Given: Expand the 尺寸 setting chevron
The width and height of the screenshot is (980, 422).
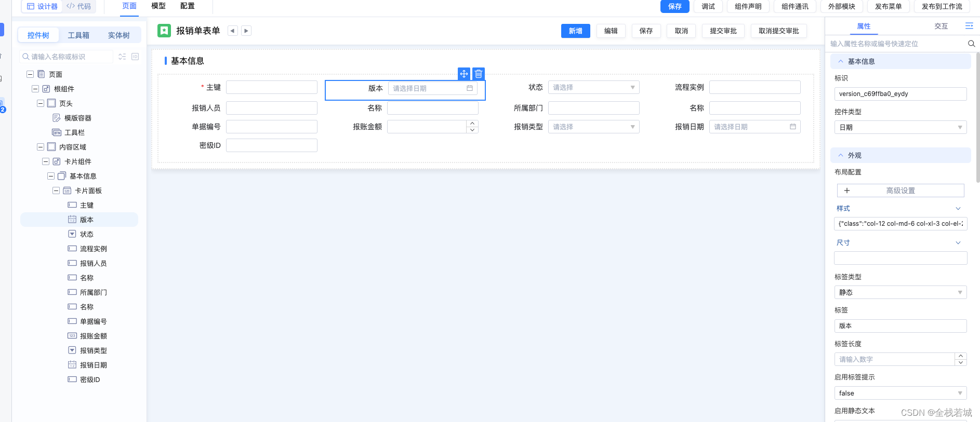Looking at the screenshot, I should (958, 243).
